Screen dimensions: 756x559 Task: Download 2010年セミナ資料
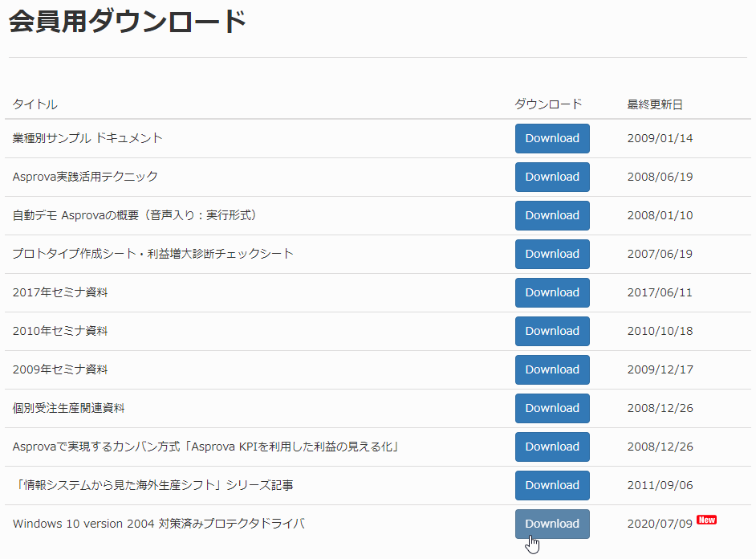coord(552,332)
